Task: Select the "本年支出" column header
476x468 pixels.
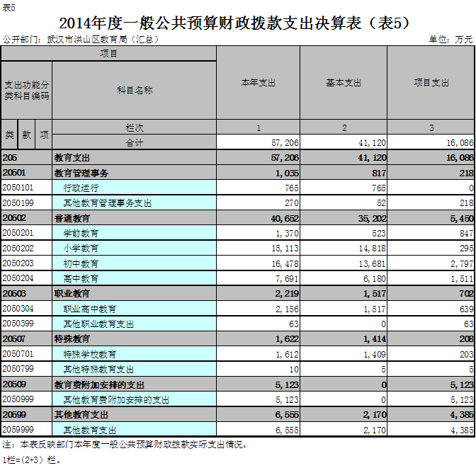Action: tap(258, 83)
